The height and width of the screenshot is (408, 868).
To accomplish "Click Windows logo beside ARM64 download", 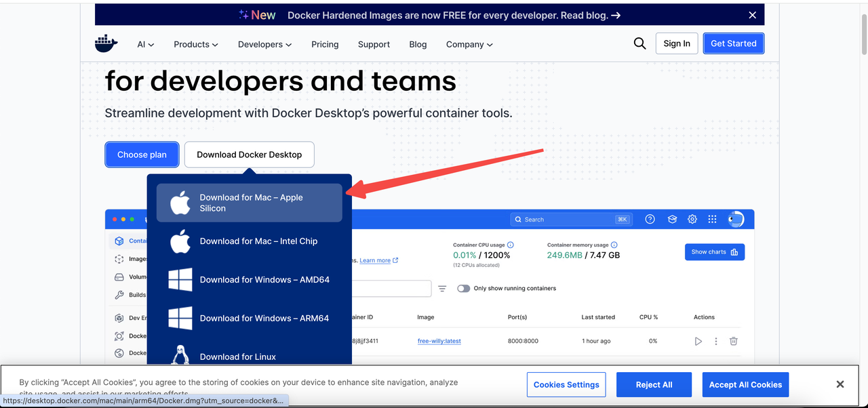I will pyautogui.click(x=180, y=319).
